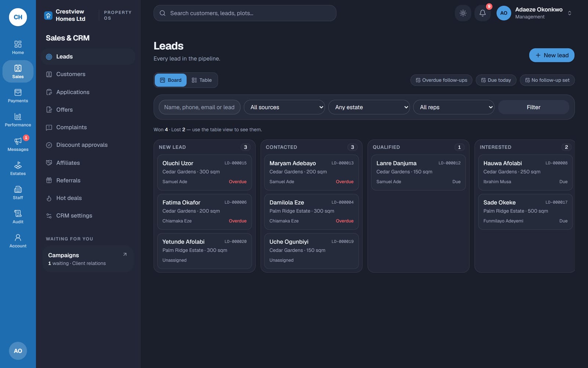The width and height of the screenshot is (588, 368).
Task: Open Referrals in the CRM menu
Action: coord(88,180)
